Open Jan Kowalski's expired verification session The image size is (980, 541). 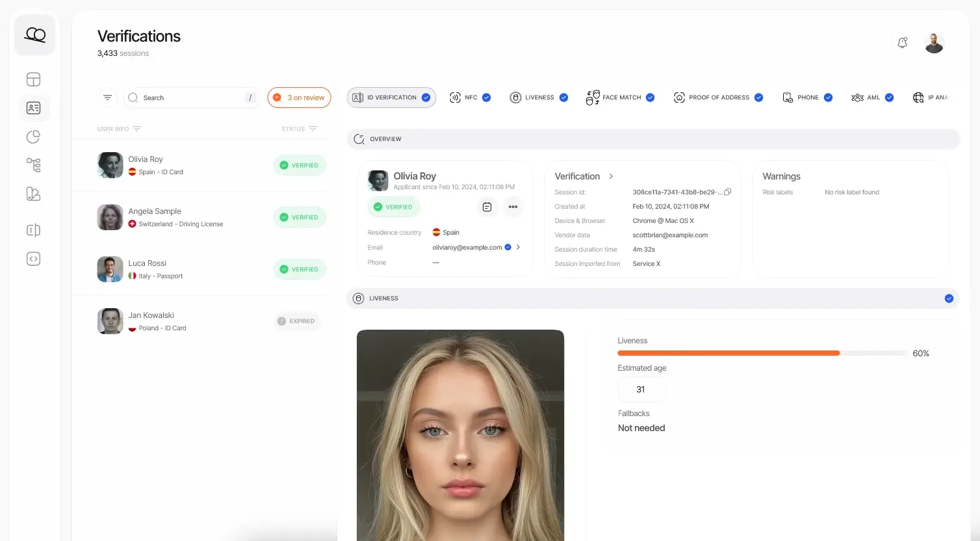coord(195,321)
